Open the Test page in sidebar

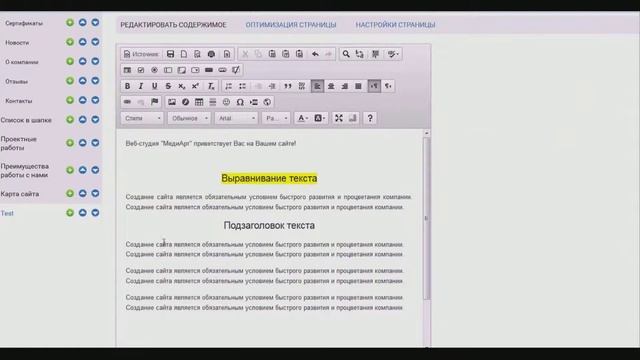point(7,213)
